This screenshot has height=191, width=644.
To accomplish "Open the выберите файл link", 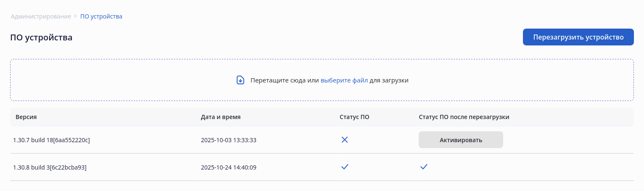I will (x=344, y=80).
